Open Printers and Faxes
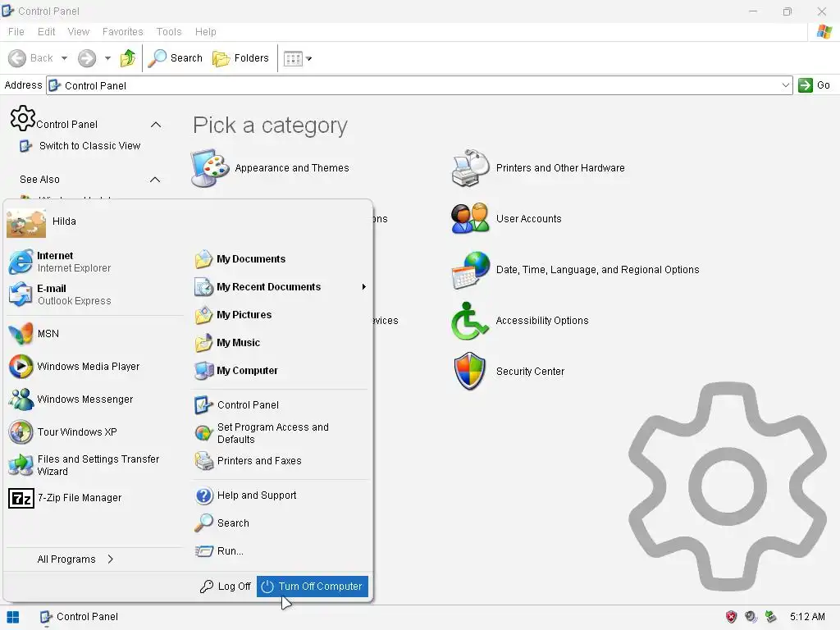The image size is (840, 630). tap(248, 461)
